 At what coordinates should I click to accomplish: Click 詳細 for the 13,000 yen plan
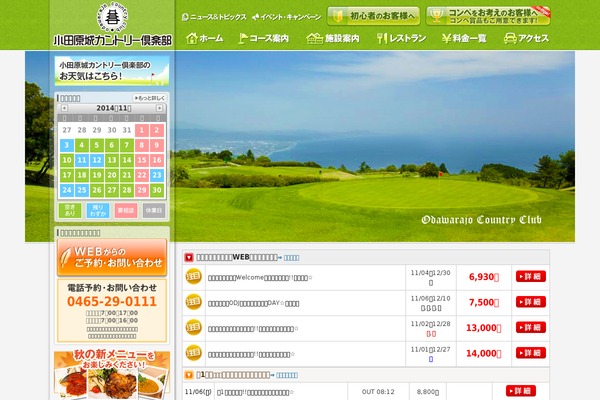[x=531, y=327]
